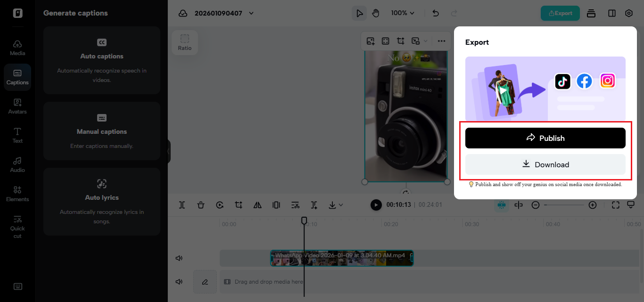Image resolution: width=644 pixels, height=302 pixels.
Task: Expand project name 202601090407 dropdown
Action: click(x=251, y=13)
